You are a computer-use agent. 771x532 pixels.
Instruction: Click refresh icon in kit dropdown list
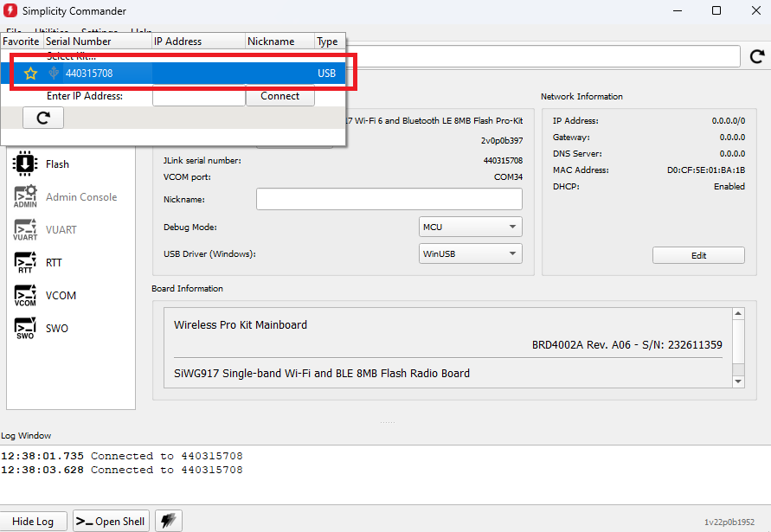(x=42, y=119)
